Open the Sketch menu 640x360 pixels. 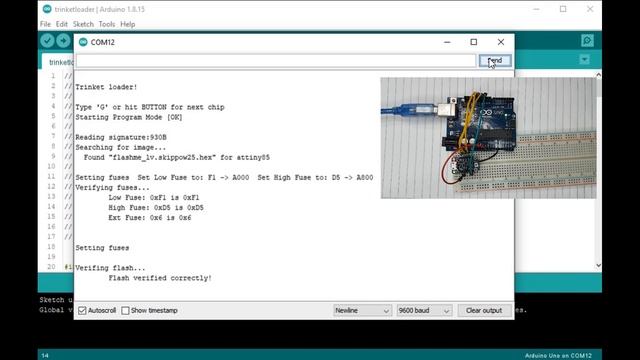(x=83, y=24)
